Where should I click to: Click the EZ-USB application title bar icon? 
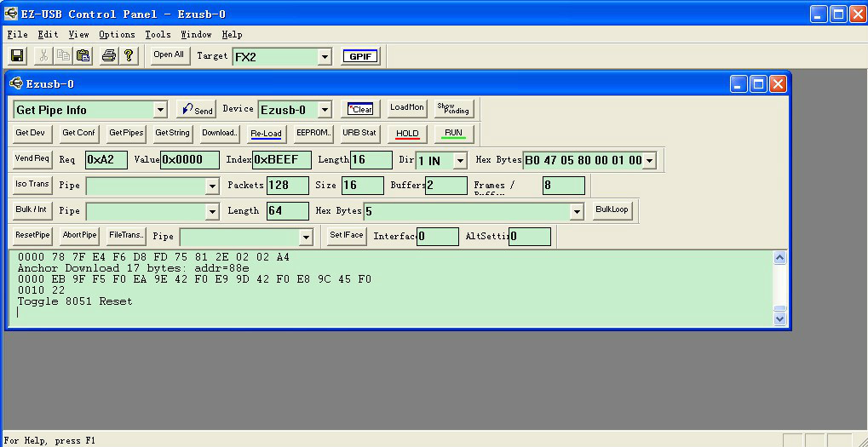tap(10, 13)
